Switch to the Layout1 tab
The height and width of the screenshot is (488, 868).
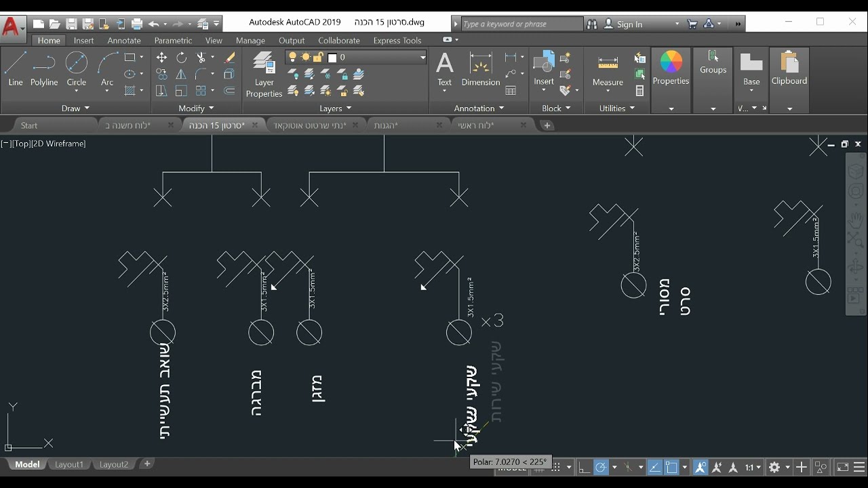click(x=69, y=464)
